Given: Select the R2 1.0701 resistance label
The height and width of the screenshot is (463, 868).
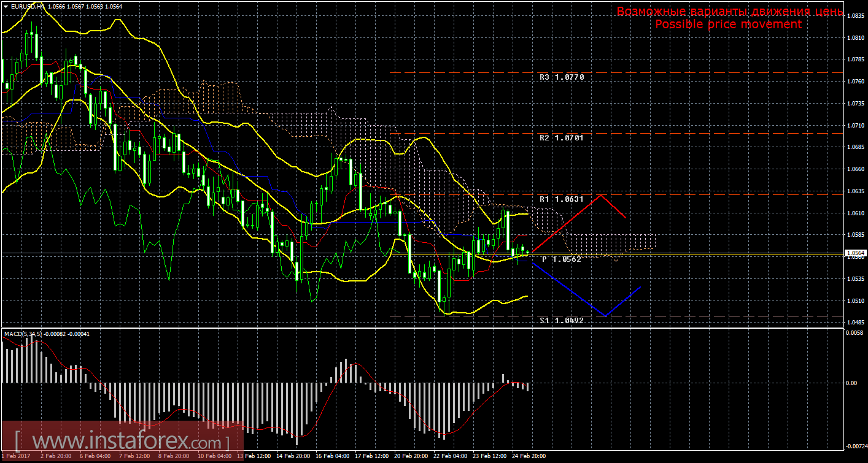Looking at the screenshot, I should (561, 138).
